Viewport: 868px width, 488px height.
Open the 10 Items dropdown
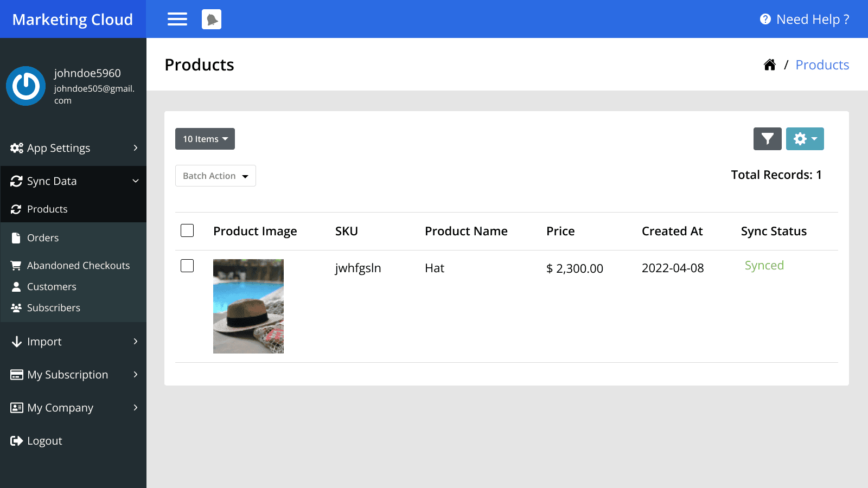[205, 139]
